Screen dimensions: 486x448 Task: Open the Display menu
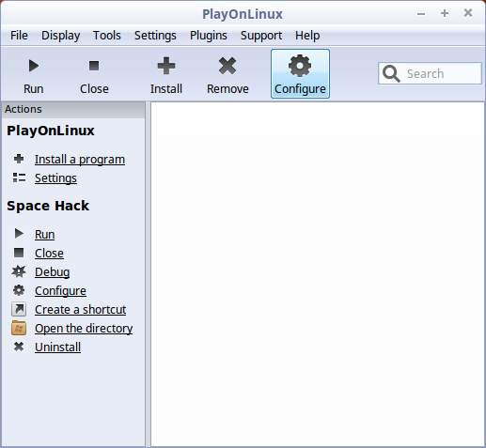[x=61, y=35]
